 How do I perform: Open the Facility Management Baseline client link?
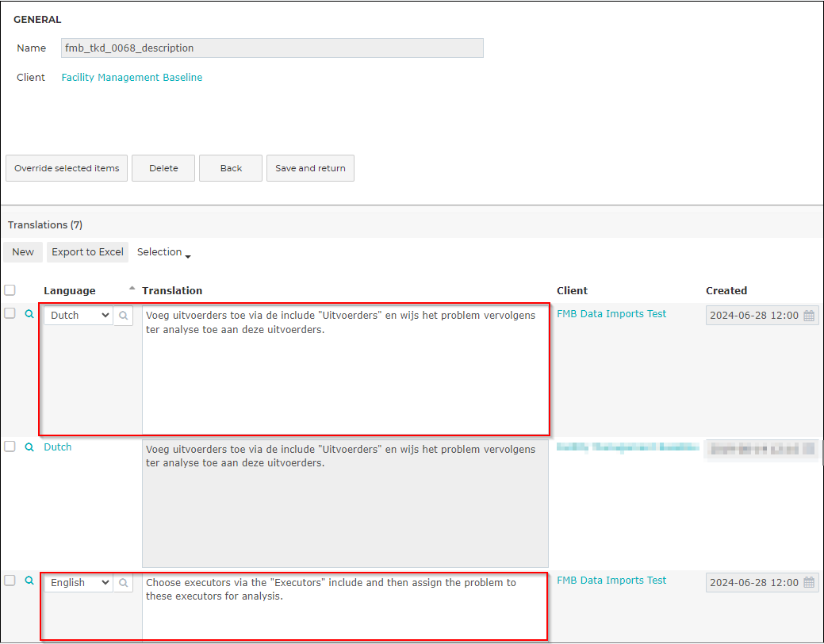click(x=132, y=77)
